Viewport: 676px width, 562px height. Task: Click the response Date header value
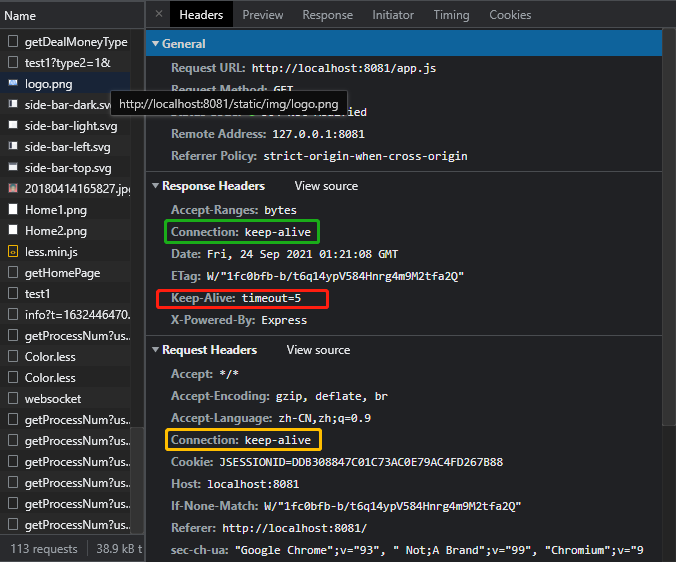302,254
